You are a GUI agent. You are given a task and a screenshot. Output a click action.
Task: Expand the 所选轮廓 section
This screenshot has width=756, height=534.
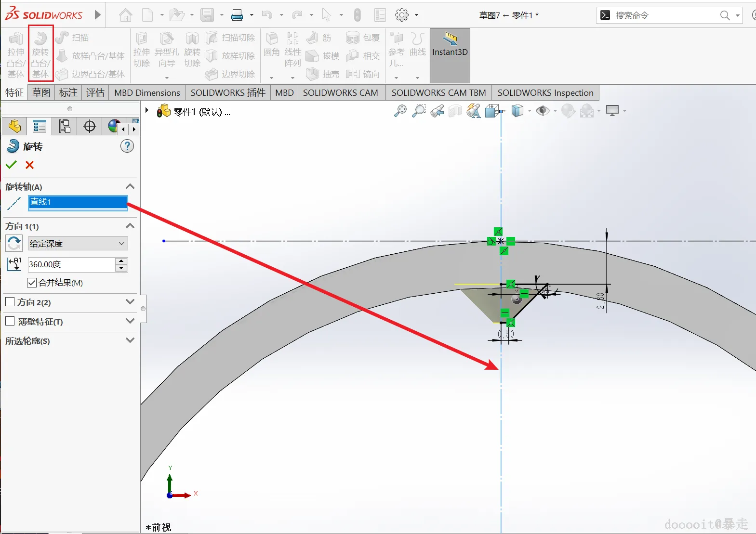[130, 340]
